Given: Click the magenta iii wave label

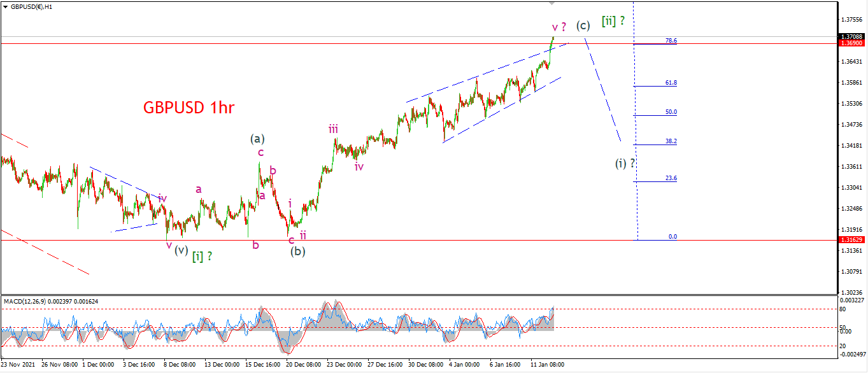Looking at the screenshot, I should pyautogui.click(x=333, y=129).
